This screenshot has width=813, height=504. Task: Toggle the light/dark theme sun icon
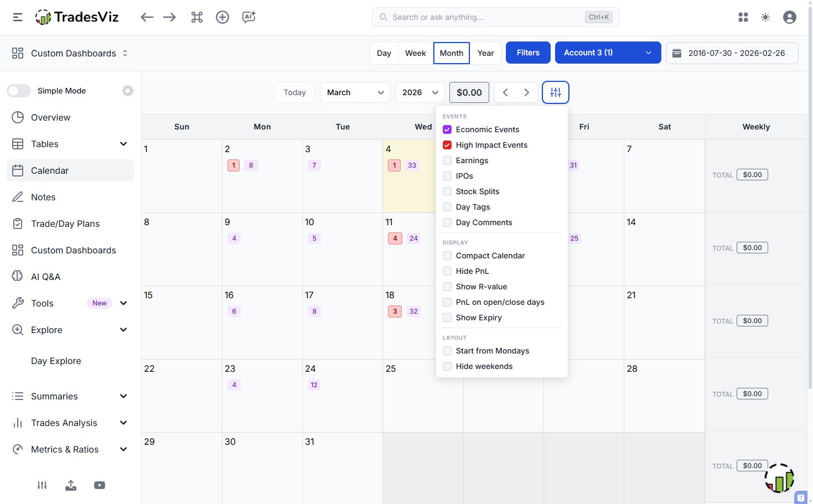[x=765, y=17]
